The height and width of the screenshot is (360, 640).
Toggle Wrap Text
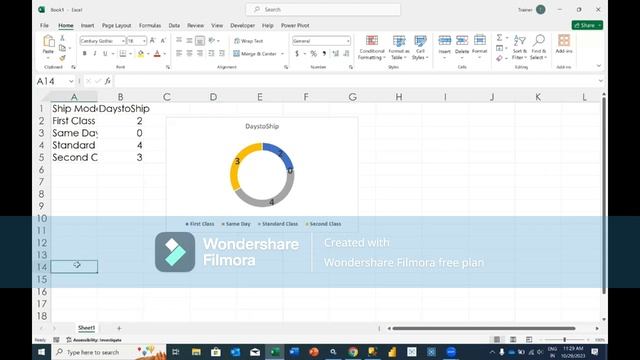[x=249, y=41]
